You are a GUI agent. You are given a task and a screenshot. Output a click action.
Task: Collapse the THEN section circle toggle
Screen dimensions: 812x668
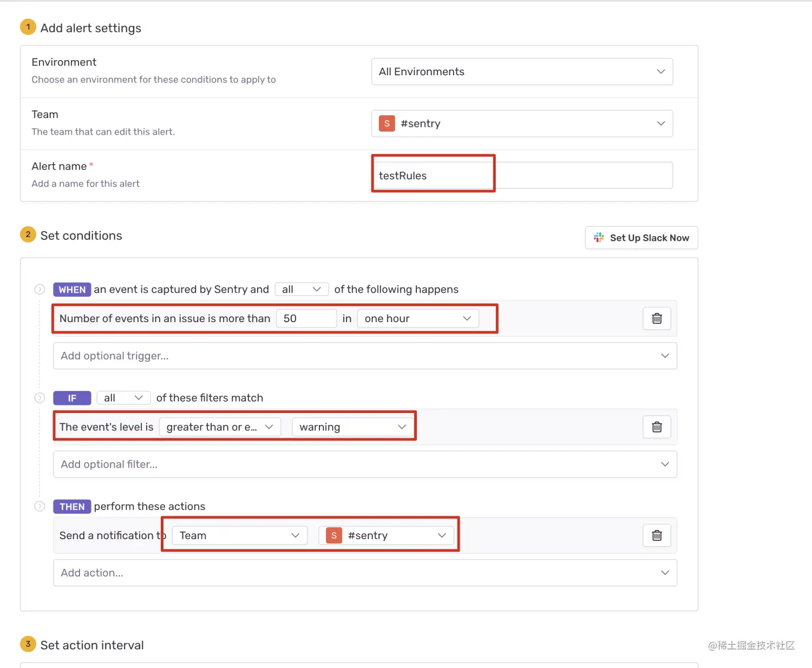[x=40, y=506]
